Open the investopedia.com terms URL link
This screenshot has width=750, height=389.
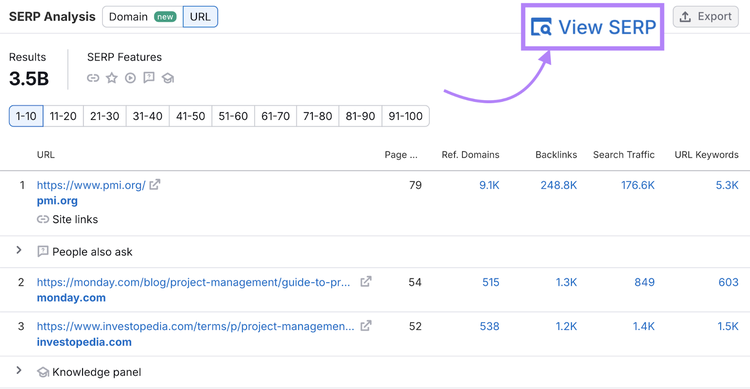(196, 326)
